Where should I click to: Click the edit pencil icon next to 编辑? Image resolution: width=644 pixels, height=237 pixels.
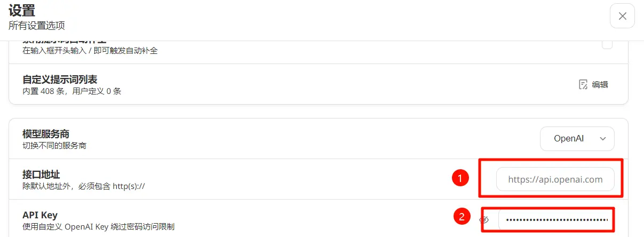click(x=583, y=84)
